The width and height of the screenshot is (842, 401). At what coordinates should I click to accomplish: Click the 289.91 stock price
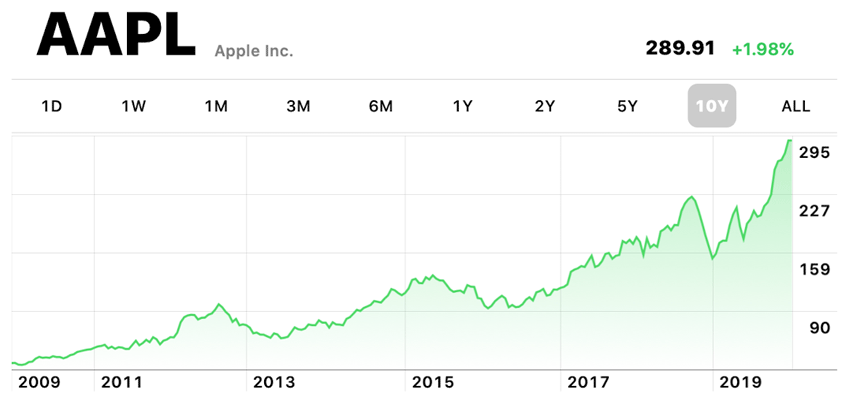[x=682, y=49]
